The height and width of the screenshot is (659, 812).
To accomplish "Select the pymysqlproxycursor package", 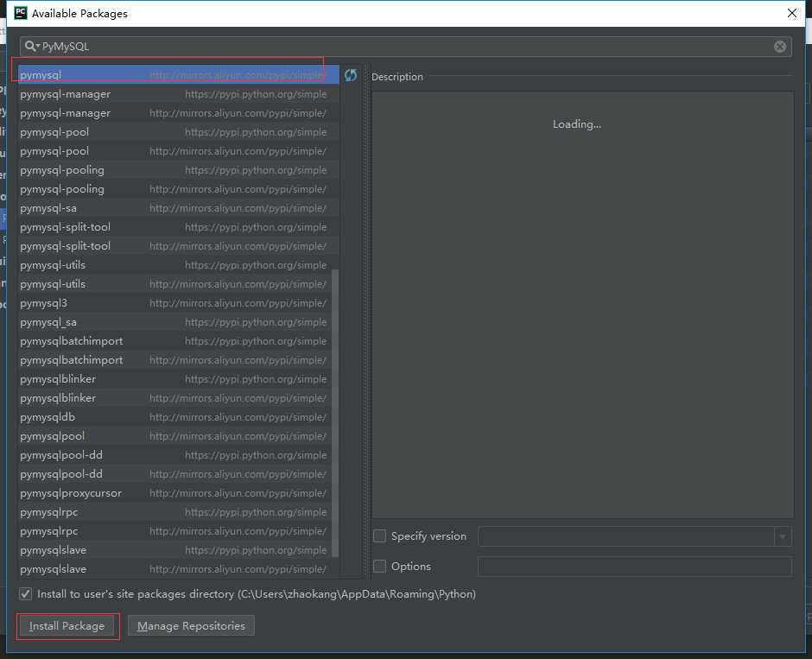I will click(x=175, y=493).
